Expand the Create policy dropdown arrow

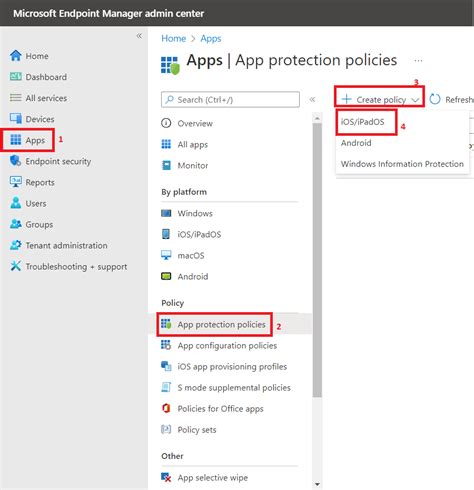point(415,100)
